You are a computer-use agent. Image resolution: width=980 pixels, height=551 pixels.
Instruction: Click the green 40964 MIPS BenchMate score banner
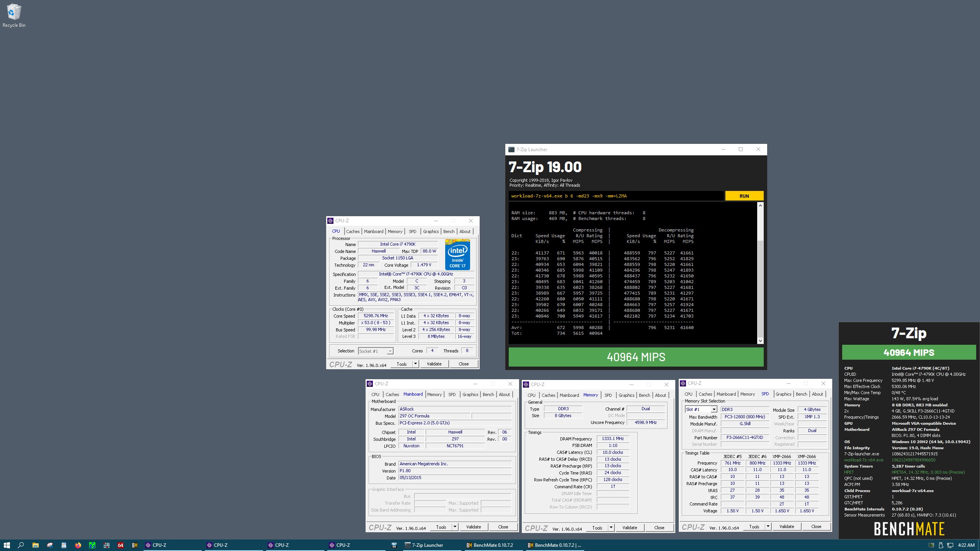(909, 352)
